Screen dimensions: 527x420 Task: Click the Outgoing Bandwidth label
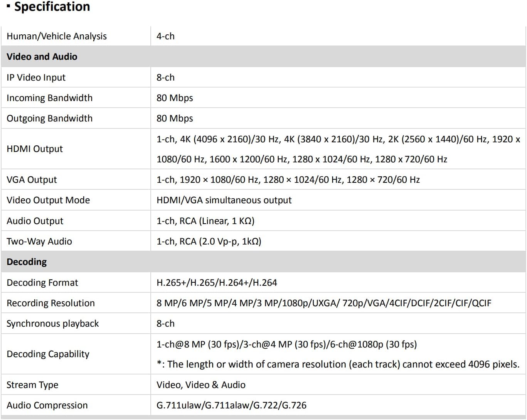point(50,118)
